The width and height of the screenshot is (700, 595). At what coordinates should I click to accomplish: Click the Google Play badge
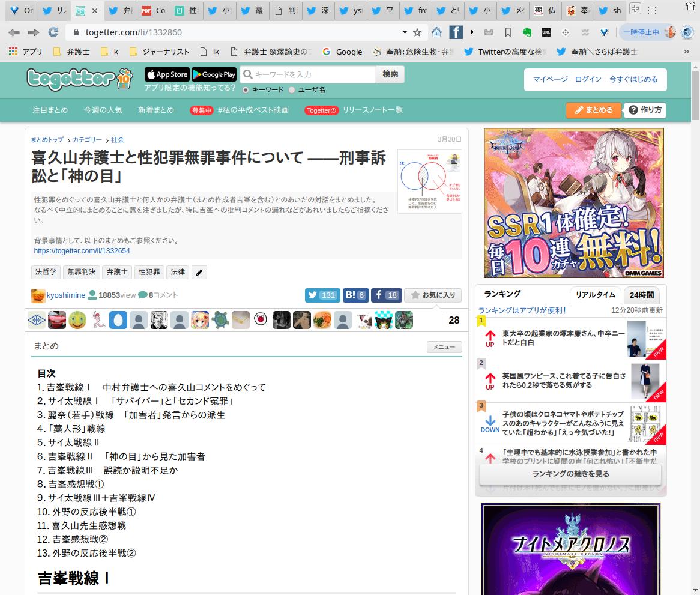pyautogui.click(x=214, y=74)
